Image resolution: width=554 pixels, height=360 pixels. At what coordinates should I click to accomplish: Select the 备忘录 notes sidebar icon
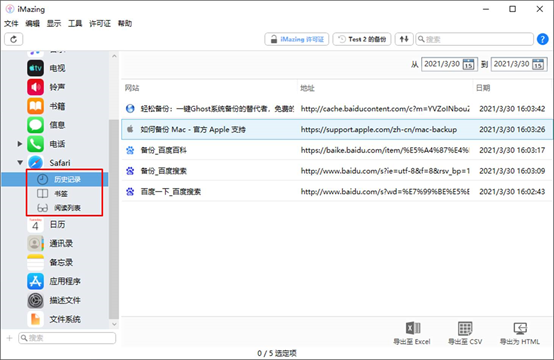click(x=36, y=262)
